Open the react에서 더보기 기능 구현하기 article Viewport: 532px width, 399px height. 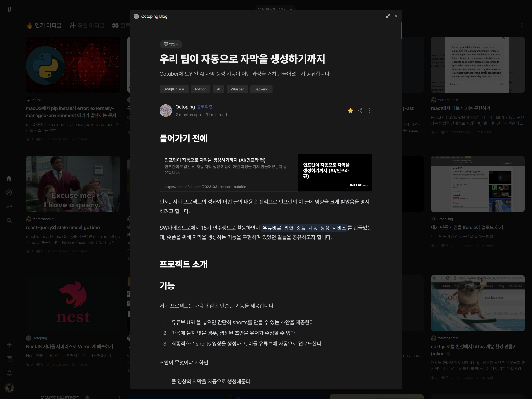tap(461, 108)
